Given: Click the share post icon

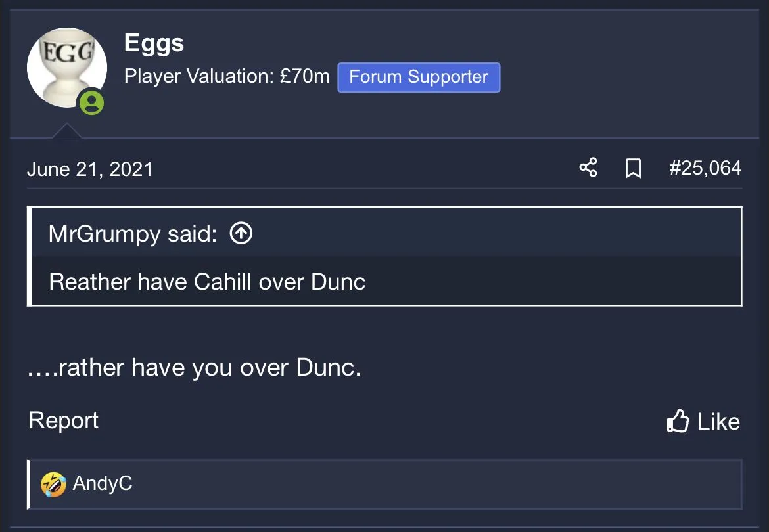Looking at the screenshot, I should pos(588,168).
